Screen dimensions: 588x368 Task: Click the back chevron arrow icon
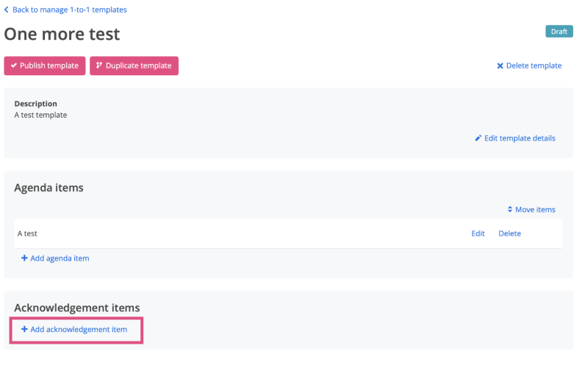[7, 10]
